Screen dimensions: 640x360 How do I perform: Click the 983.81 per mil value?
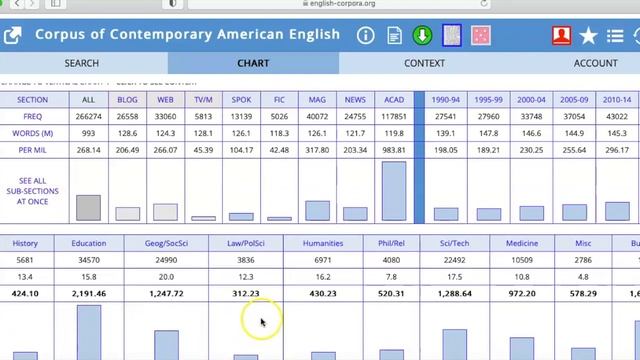point(394,150)
